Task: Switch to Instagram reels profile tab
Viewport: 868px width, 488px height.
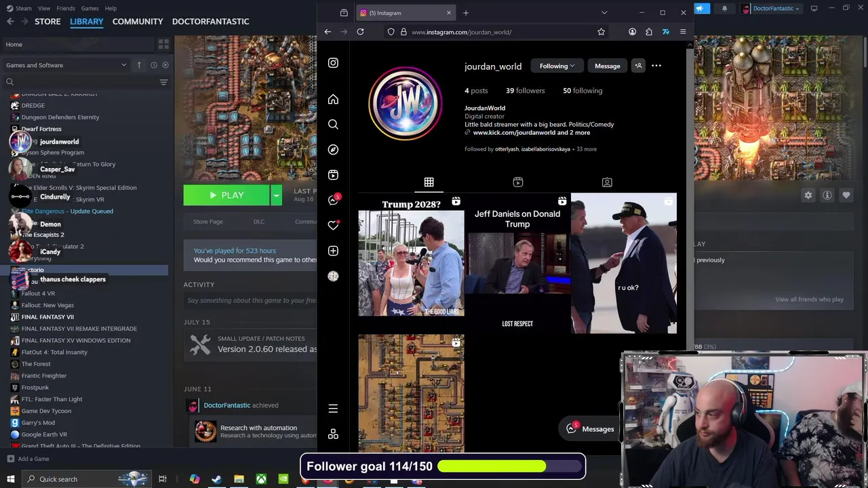Action: pyautogui.click(x=517, y=182)
